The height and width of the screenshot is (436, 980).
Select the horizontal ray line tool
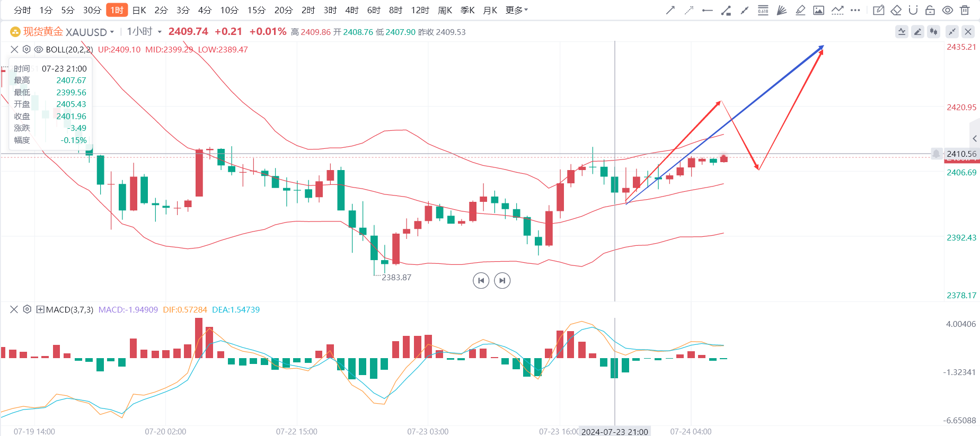(708, 10)
